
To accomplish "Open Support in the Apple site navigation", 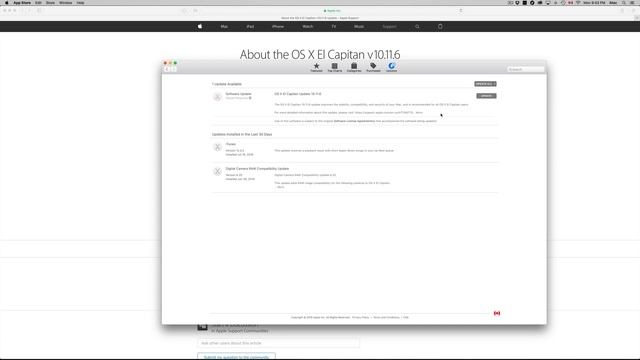I will (389, 27).
